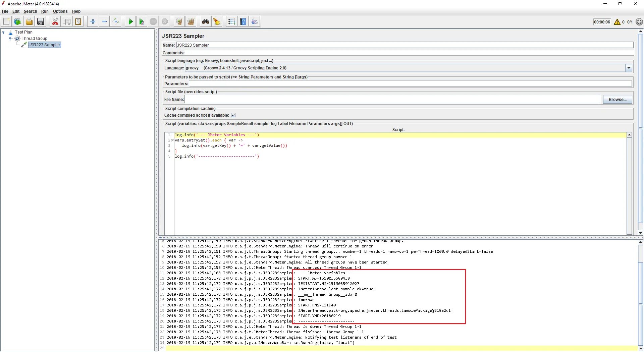Screen dimensions: 644x352
Task: Click the grey Shutdown test icon
Action: 165,22
